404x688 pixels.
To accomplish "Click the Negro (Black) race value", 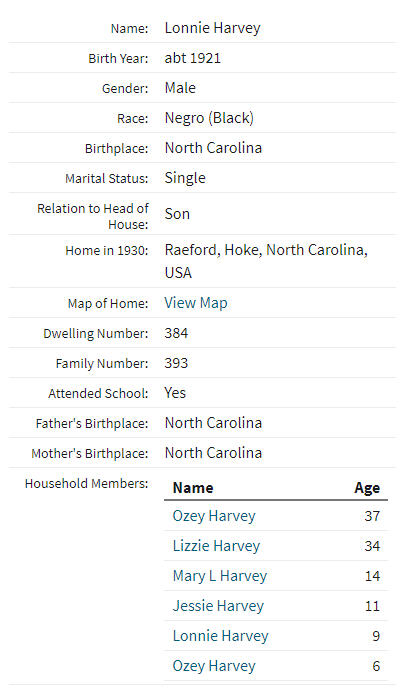I will [209, 118].
